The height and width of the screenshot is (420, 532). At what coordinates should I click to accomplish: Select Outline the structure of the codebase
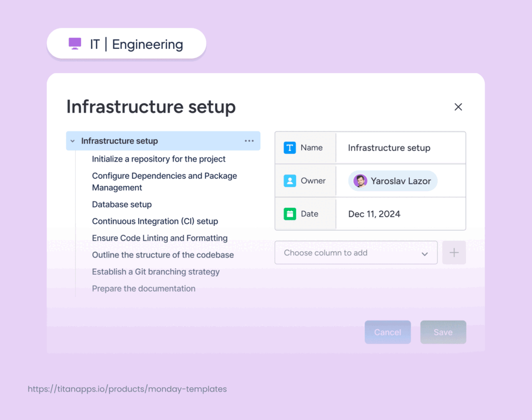point(163,255)
